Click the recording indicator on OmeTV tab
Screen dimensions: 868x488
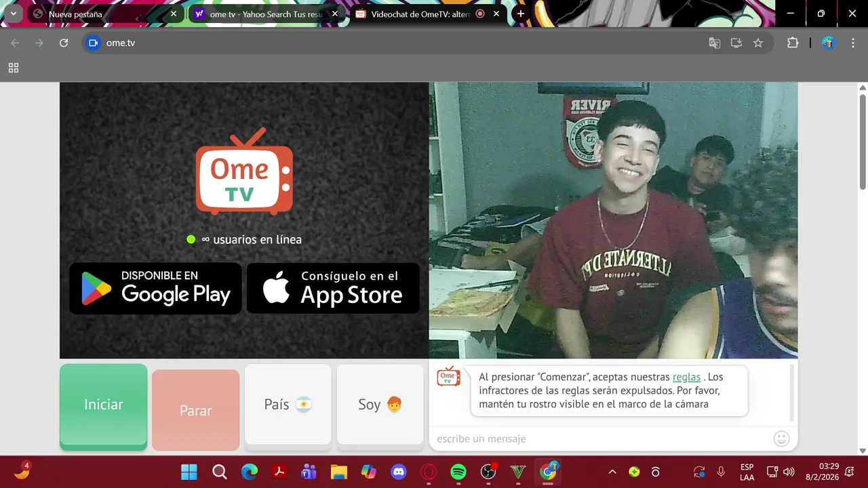tap(480, 14)
